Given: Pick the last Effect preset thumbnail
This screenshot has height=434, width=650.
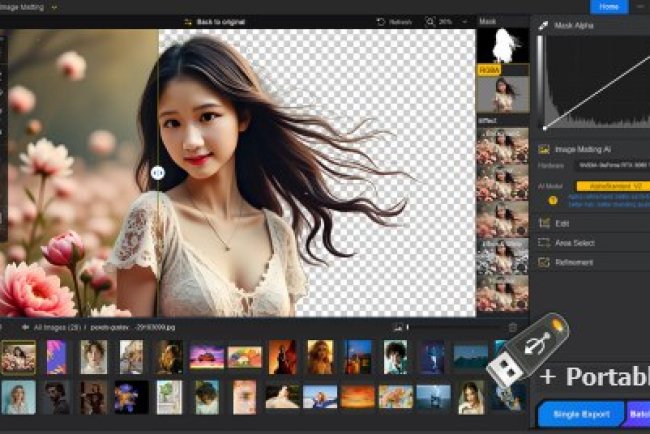Looking at the screenshot, I should [x=502, y=293].
